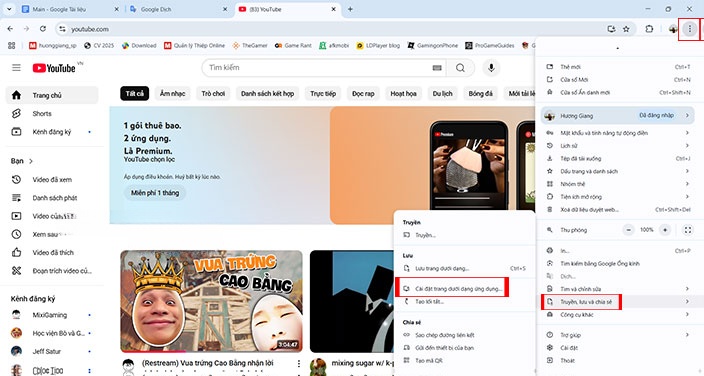704x376 pixels.
Task: Expand Mật khẩu và tính năng tự động điền
Action: pos(687,133)
